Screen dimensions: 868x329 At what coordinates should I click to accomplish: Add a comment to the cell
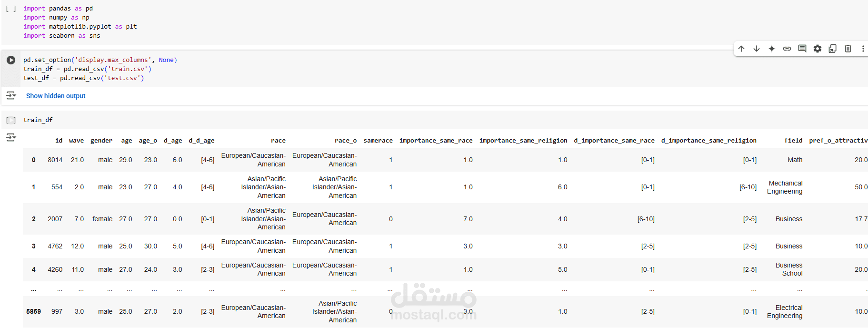click(x=802, y=49)
